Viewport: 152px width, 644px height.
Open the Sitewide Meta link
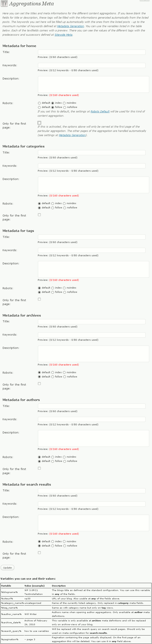coord(63,35)
